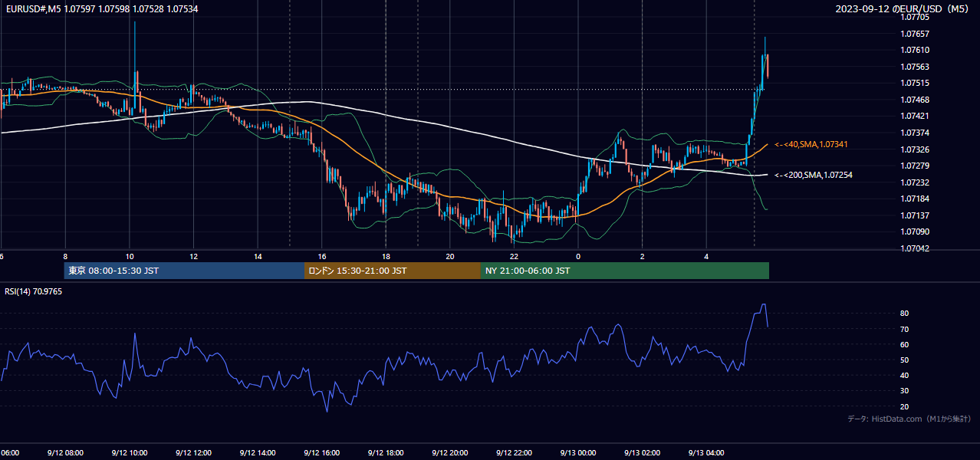Click RSI axis level 50
The image size is (980, 460).
click(x=905, y=360)
